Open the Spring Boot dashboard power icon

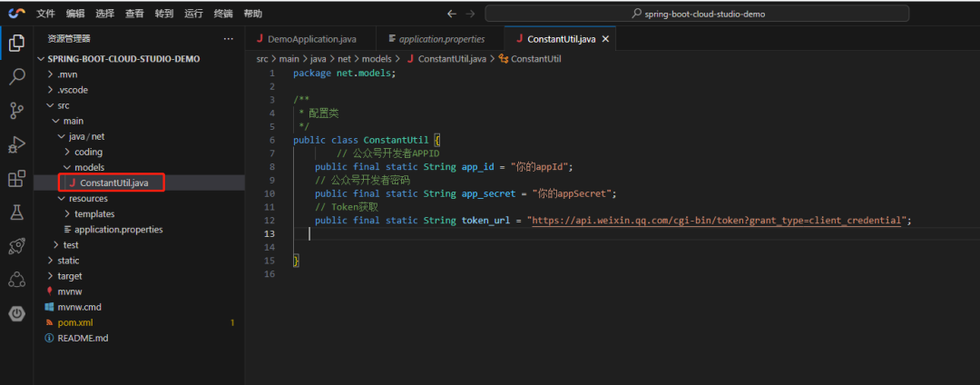17,314
